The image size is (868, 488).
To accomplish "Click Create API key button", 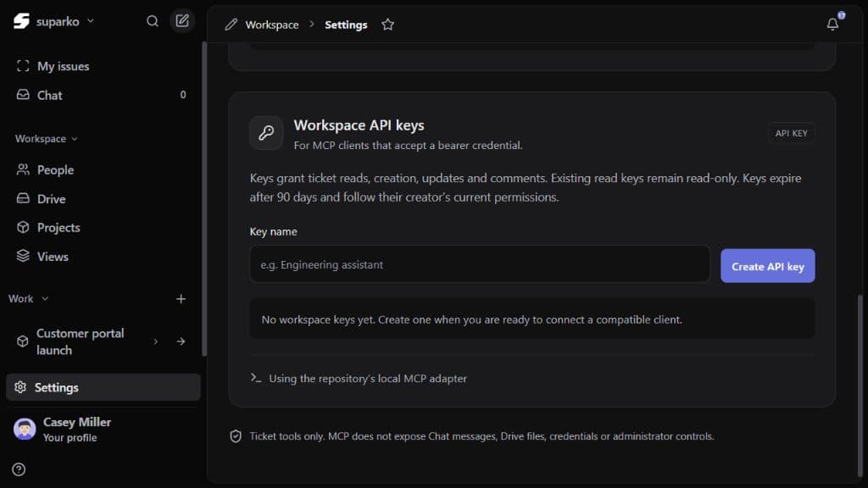I will (x=767, y=266).
